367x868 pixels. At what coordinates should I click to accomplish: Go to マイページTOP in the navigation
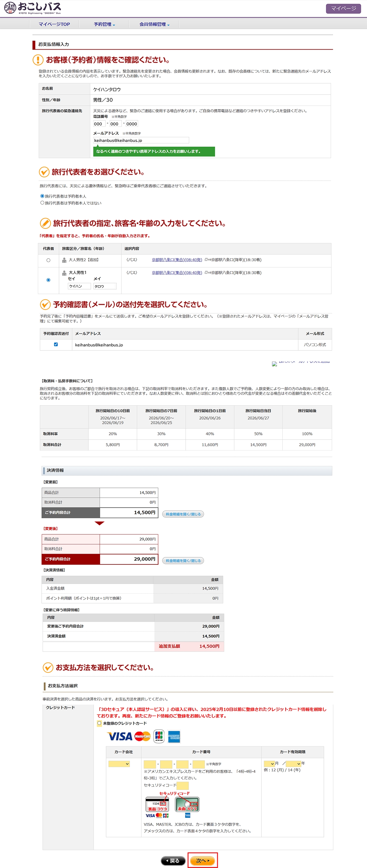[54, 24]
